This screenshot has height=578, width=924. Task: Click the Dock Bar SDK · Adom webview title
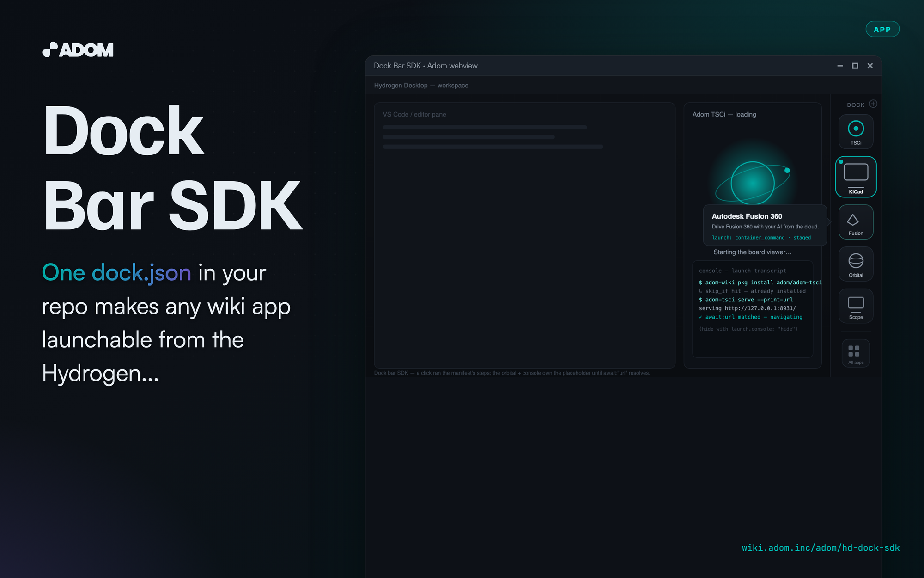pyautogui.click(x=426, y=66)
